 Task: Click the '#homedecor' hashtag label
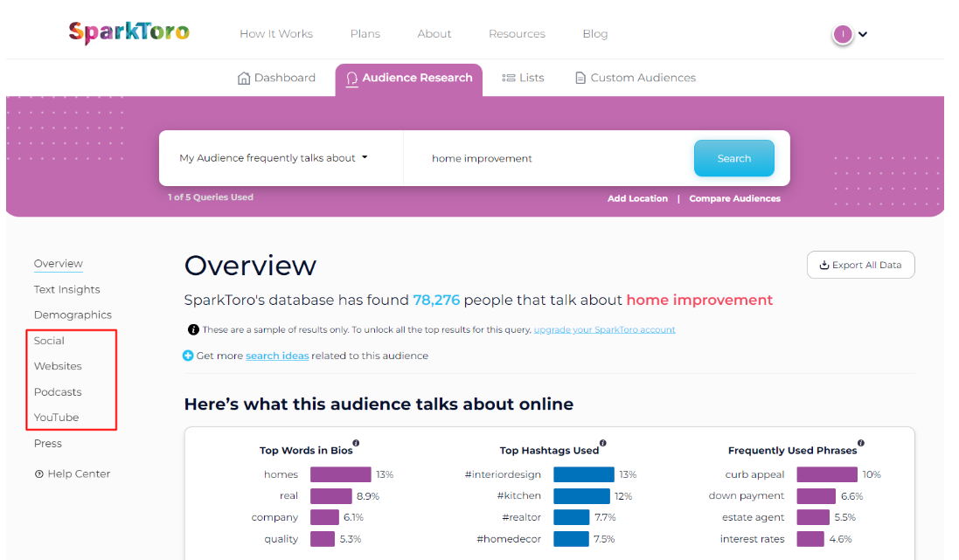coord(509,539)
